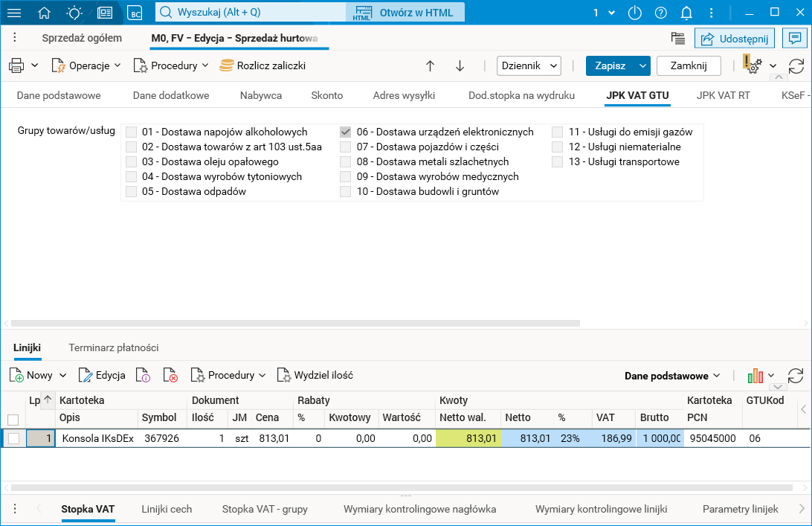Switch to Terminarz płatności tab
The image size is (812, 526).
coord(114,347)
